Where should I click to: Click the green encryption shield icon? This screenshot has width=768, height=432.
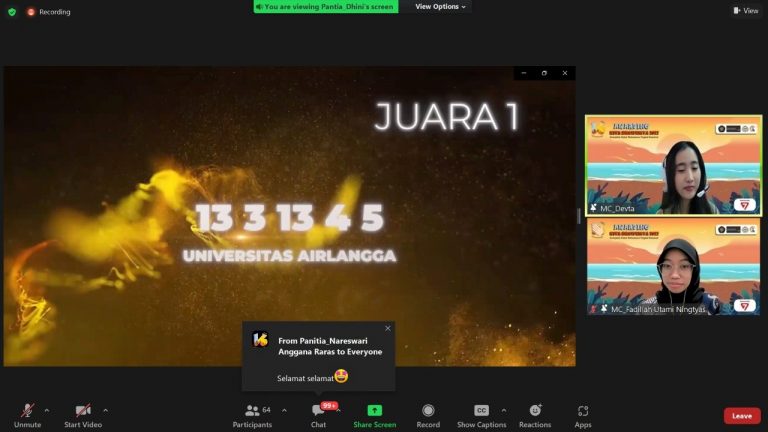[12, 12]
